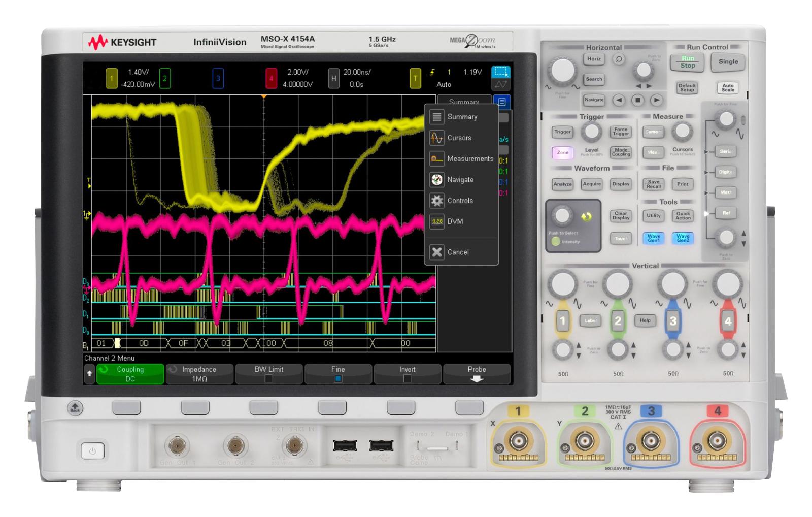Push the measure Cursors knob
The width and height of the screenshot is (812, 517).
click(x=682, y=132)
